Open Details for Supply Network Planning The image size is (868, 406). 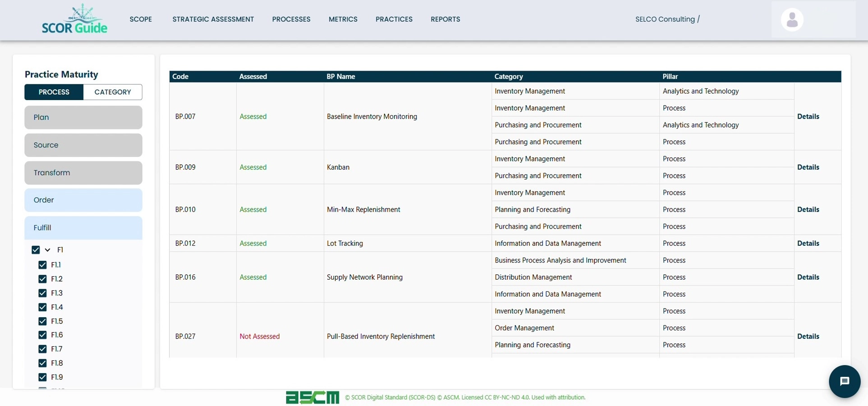[808, 277]
